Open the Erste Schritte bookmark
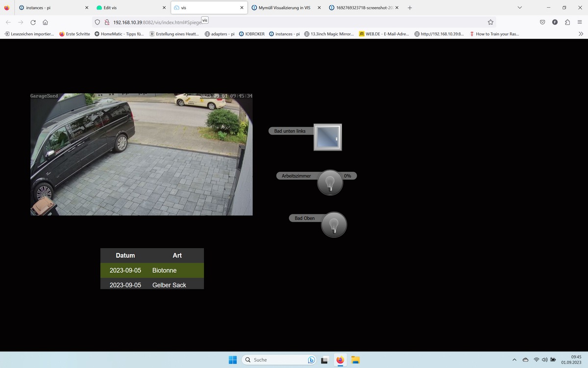This screenshot has width=588, height=368. click(x=74, y=34)
